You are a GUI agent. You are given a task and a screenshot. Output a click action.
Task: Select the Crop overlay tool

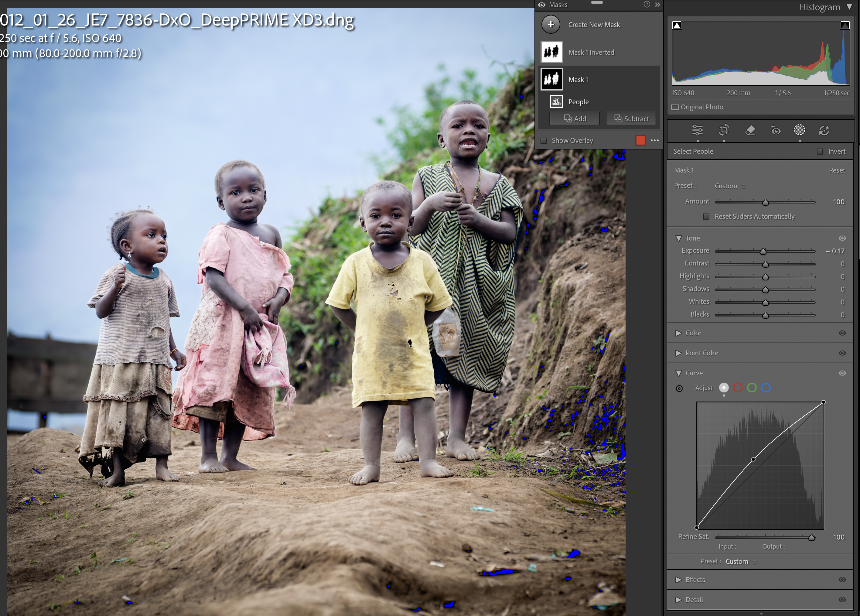[723, 131]
